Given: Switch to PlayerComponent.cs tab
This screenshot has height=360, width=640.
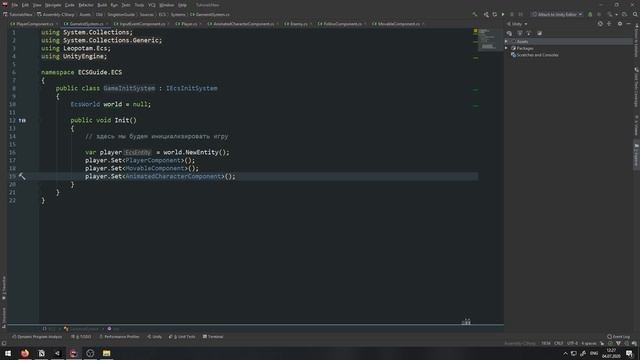Looking at the screenshot, I should [x=34, y=24].
